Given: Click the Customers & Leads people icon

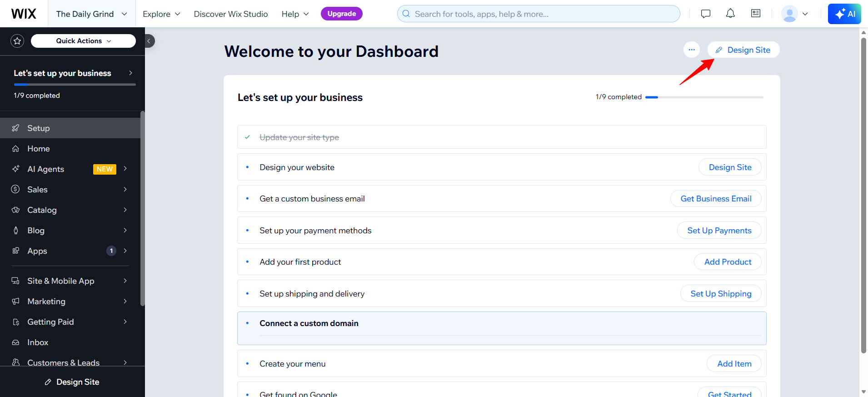Looking at the screenshot, I should (15, 362).
